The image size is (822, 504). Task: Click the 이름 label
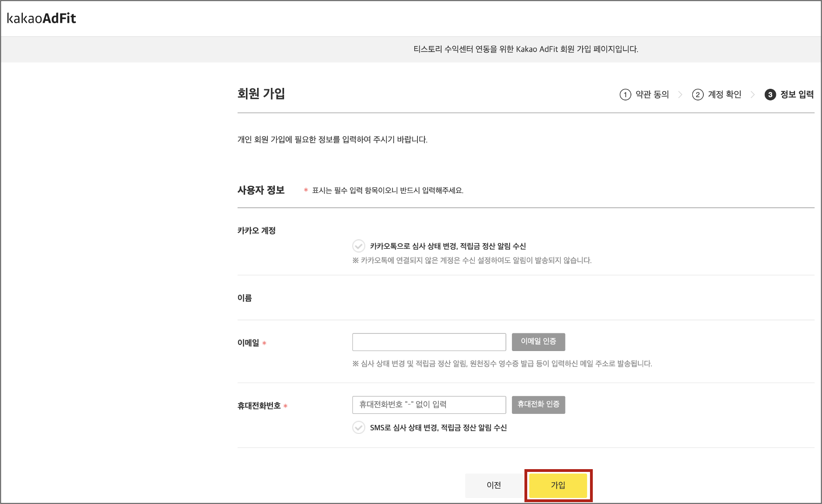tap(245, 298)
